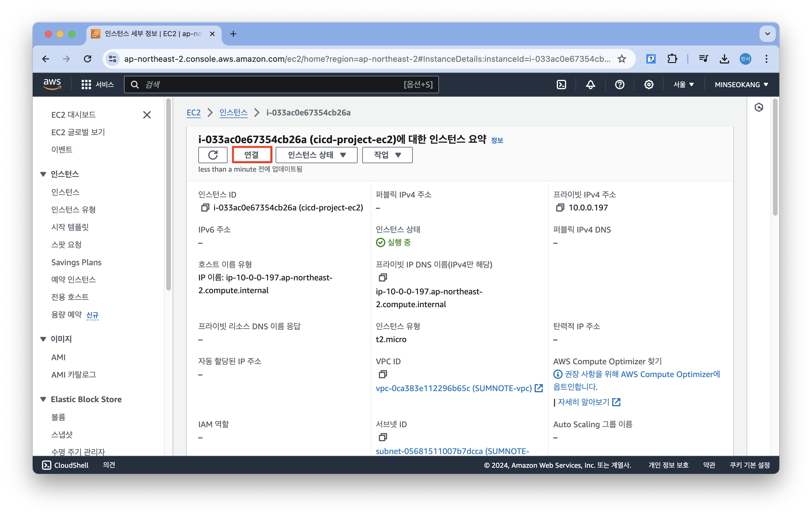Open CloudShell icon in top navigation bar

click(x=561, y=85)
